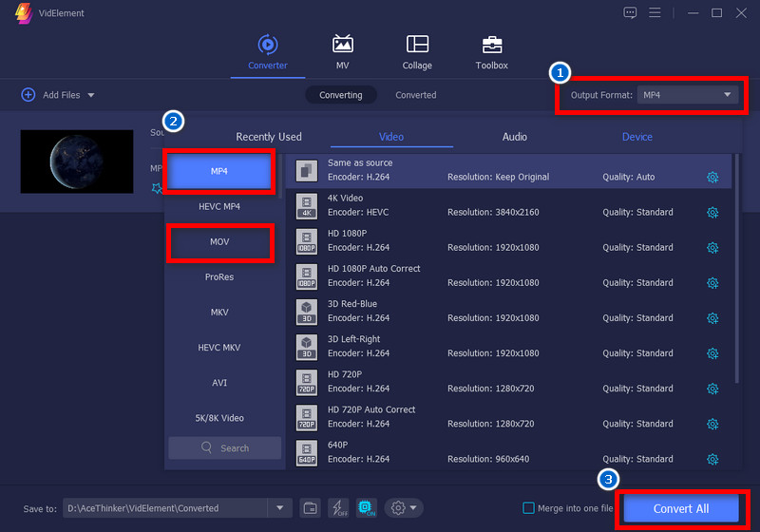Open settings gear for HD 720P Auto Correct

[x=712, y=424]
